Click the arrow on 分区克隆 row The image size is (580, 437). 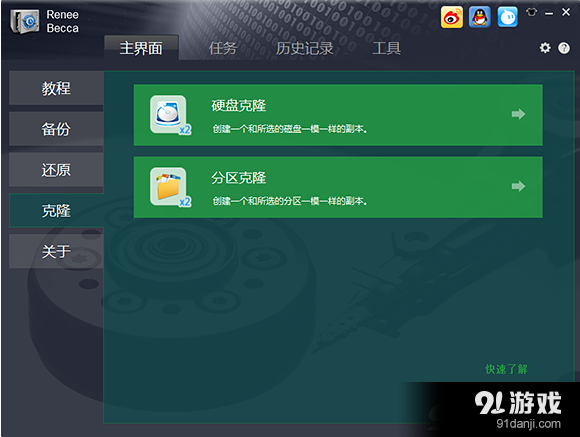pyautogui.click(x=518, y=186)
